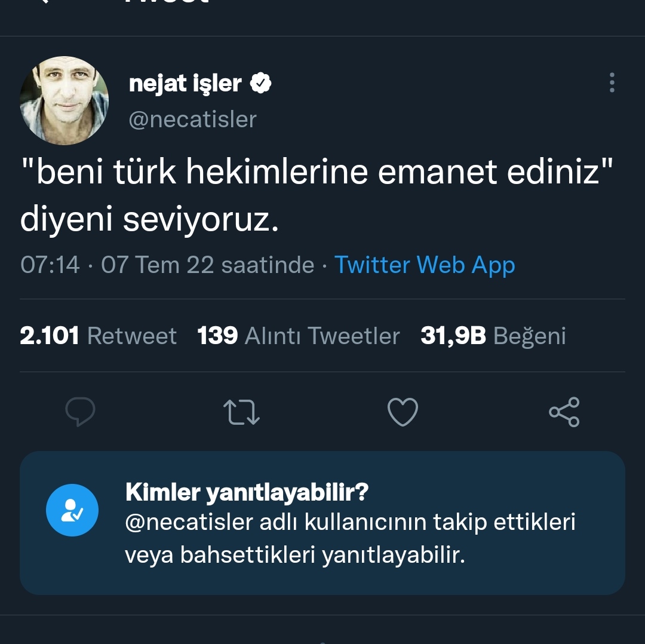
Task: Click the veya bahsettikleri yanıtlayabilir line
Action: pos(294,555)
